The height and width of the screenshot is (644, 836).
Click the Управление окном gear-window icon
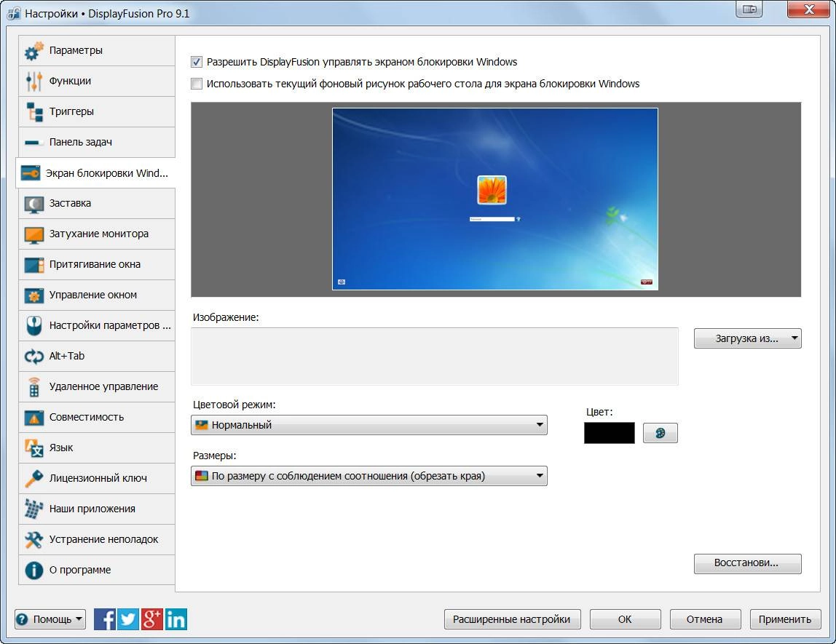tap(33, 295)
